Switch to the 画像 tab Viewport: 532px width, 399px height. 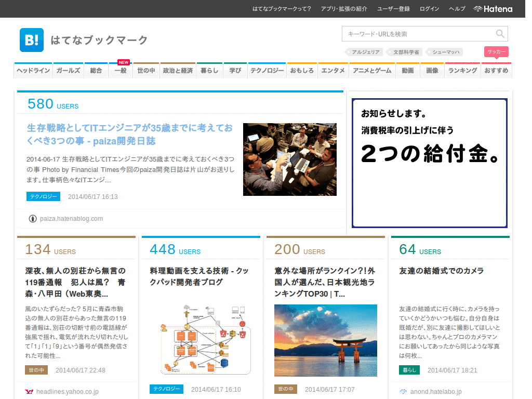tap(432, 71)
